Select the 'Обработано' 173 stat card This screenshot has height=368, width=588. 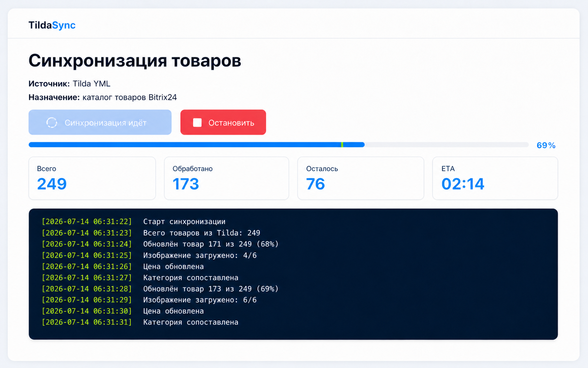[227, 178]
